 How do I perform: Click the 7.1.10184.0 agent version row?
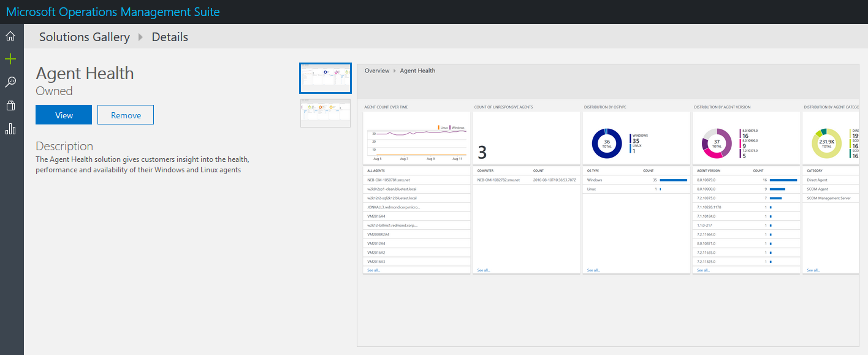click(x=747, y=216)
